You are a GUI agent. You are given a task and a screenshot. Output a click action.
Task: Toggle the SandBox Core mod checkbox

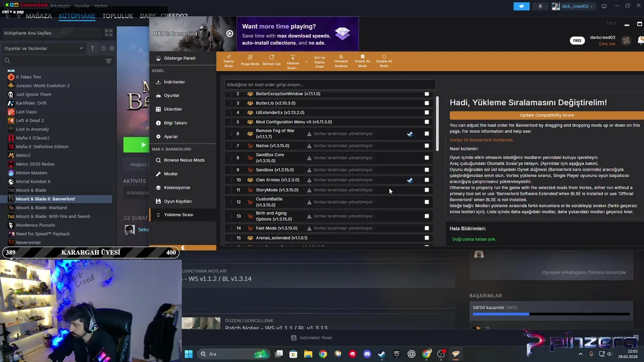[x=427, y=158]
